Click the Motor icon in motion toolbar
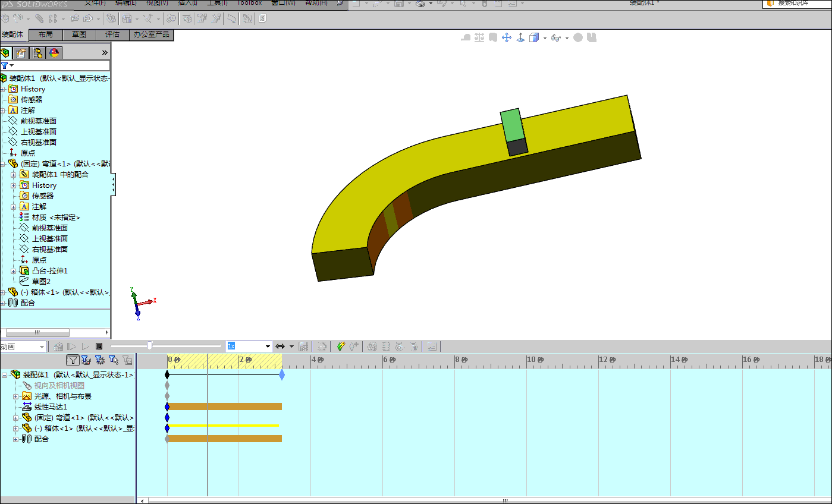Image resolution: width=832 pixels, height=504 pixels. [372, 346]
